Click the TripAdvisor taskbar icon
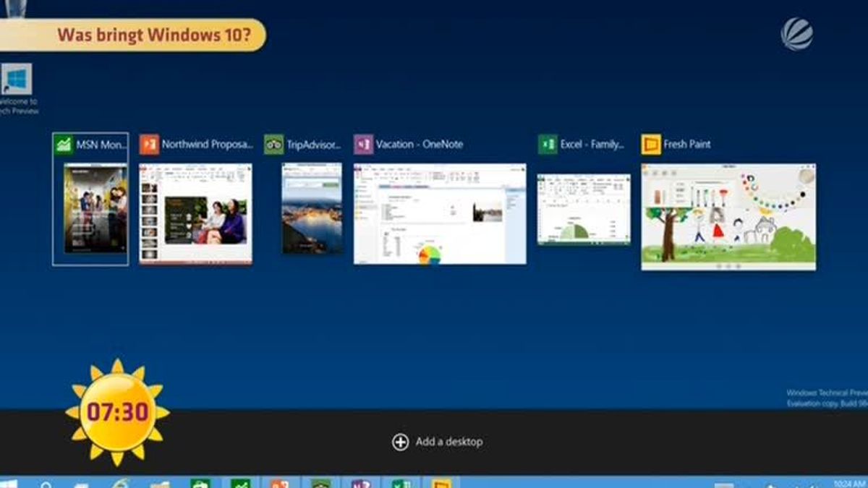The height and width of the screenshot is (488, 868). (320, 484)
